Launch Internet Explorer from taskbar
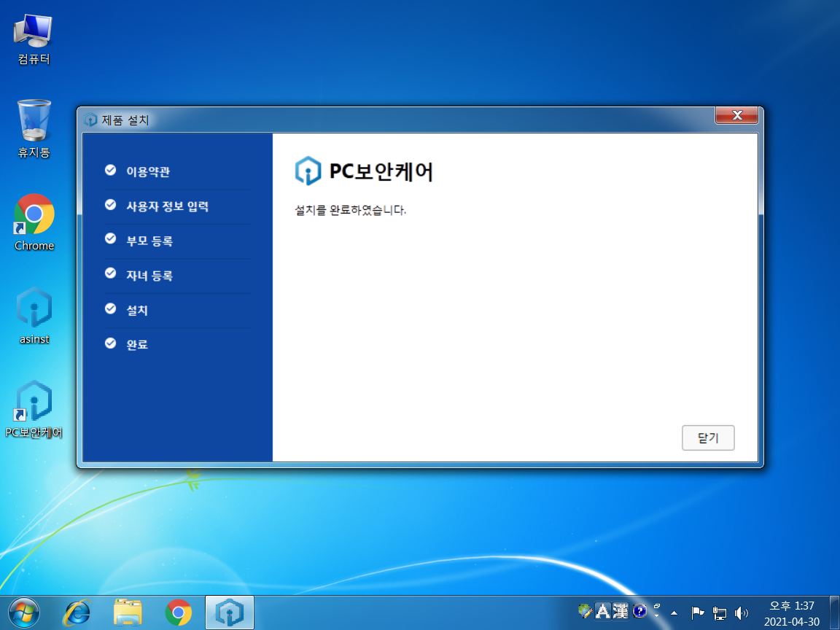 77,612
